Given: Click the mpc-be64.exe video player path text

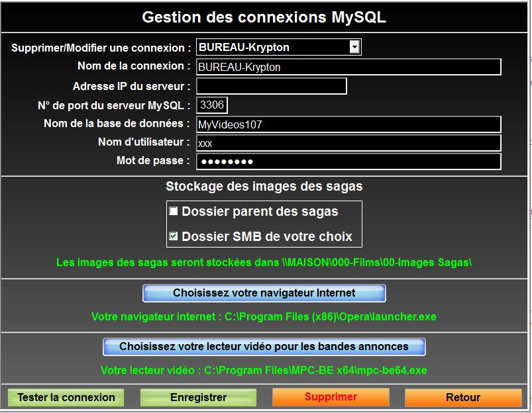Looking at the screenshot, I should (264, 370).
